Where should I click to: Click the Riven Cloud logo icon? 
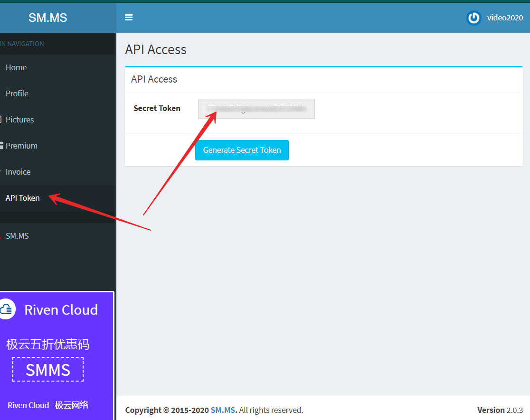click(7, 309)
